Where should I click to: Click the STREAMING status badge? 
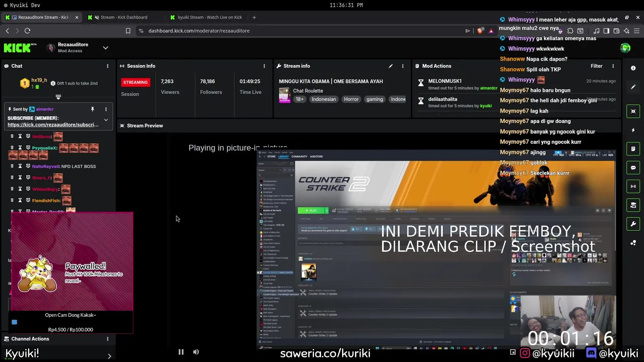point(135,82)
